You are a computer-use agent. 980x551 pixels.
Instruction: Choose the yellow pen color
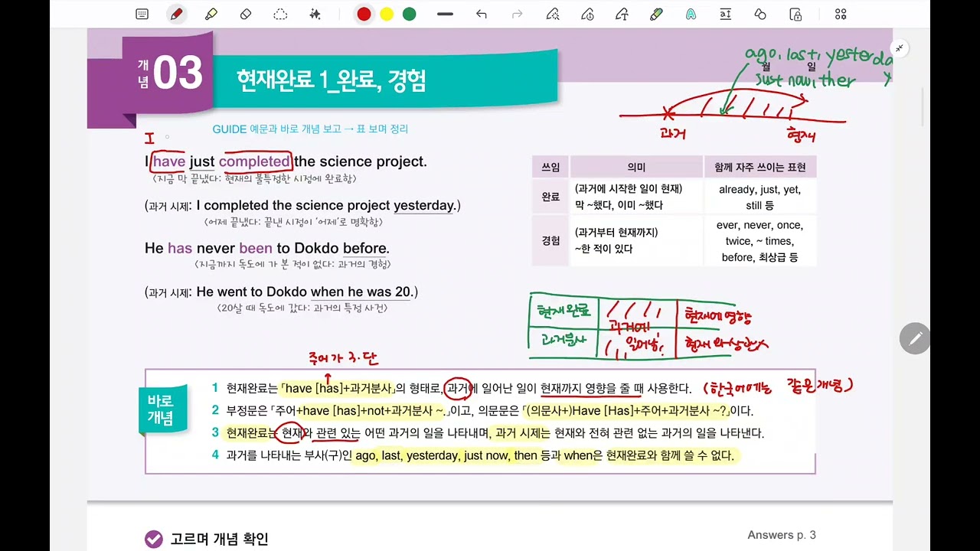click(387, 14)
